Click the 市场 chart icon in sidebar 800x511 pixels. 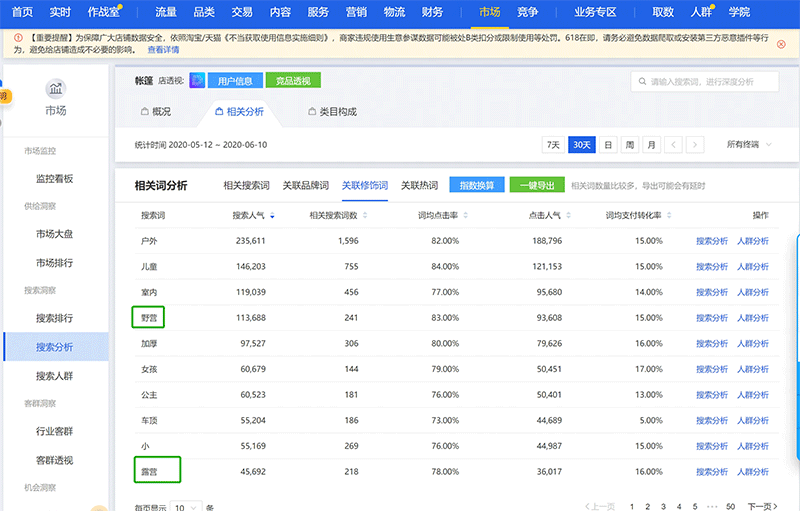(x=56, y=90)
